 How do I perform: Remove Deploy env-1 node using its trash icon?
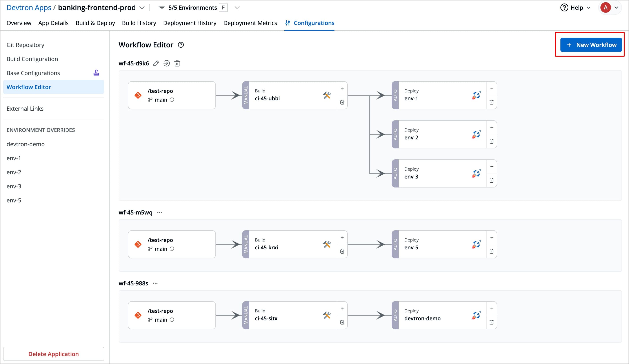[492, 102]
